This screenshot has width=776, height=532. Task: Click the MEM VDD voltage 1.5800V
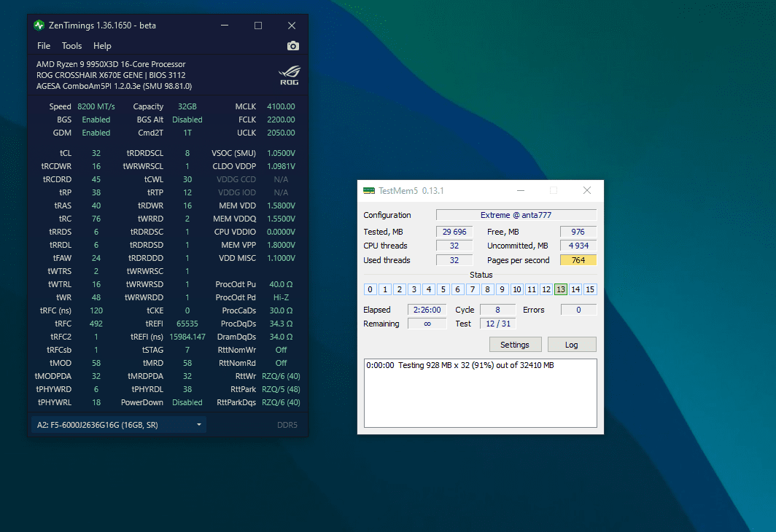281,206
